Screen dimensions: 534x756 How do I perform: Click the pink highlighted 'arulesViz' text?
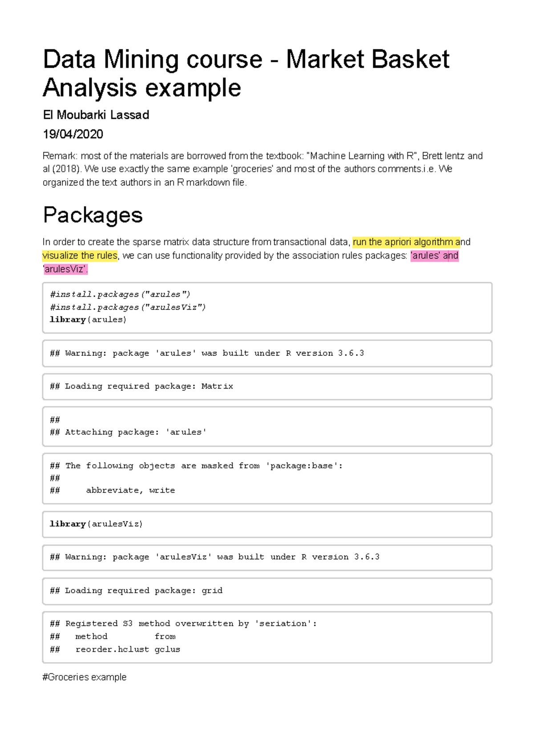coord(65,269)
